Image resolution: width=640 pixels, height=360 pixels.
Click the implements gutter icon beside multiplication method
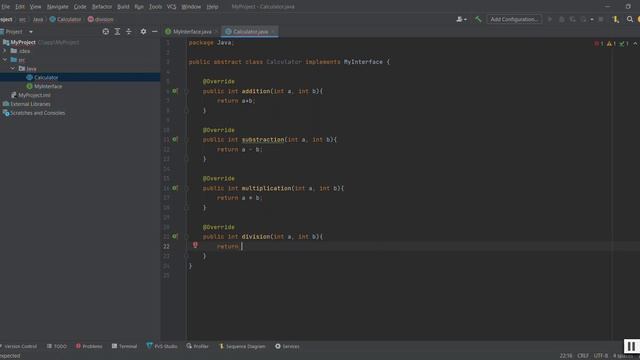(175, 188)
